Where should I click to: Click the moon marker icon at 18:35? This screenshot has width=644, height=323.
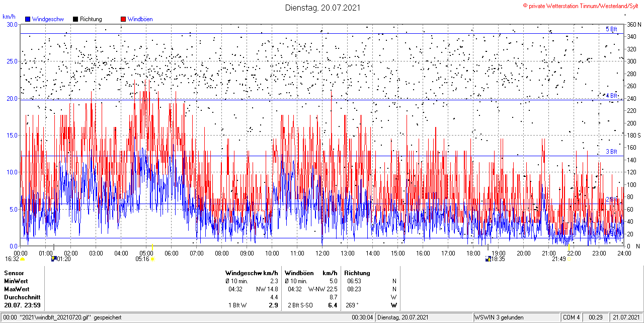pyautogui.click(x=488, y=259)
